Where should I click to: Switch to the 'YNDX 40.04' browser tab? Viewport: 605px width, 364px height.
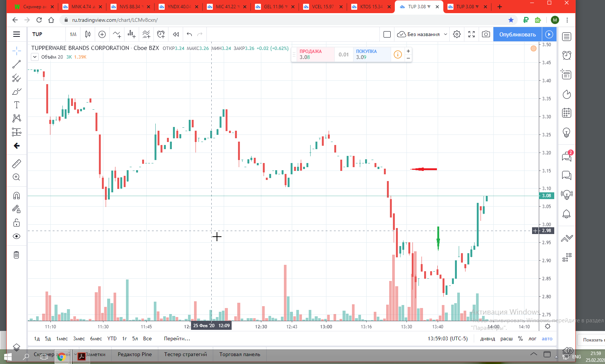(178, 7)
